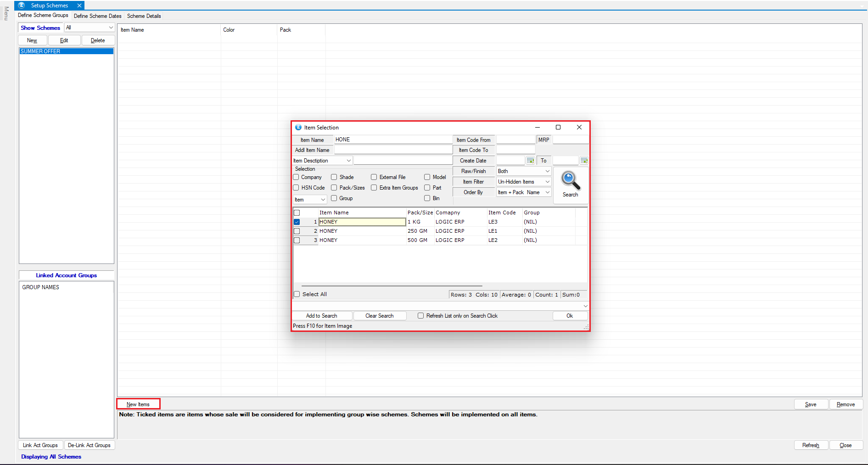Click the Item Name input field containing HONE

(392, 140)
